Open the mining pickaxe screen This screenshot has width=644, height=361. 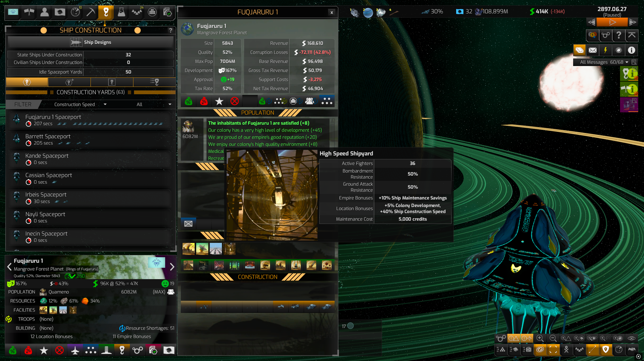pos(91,12)
